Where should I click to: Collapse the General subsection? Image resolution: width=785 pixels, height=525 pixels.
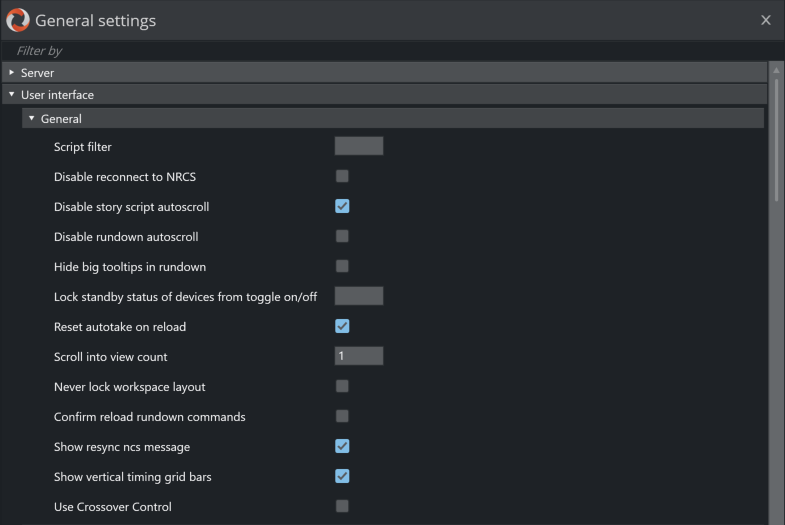pos(32,119)
